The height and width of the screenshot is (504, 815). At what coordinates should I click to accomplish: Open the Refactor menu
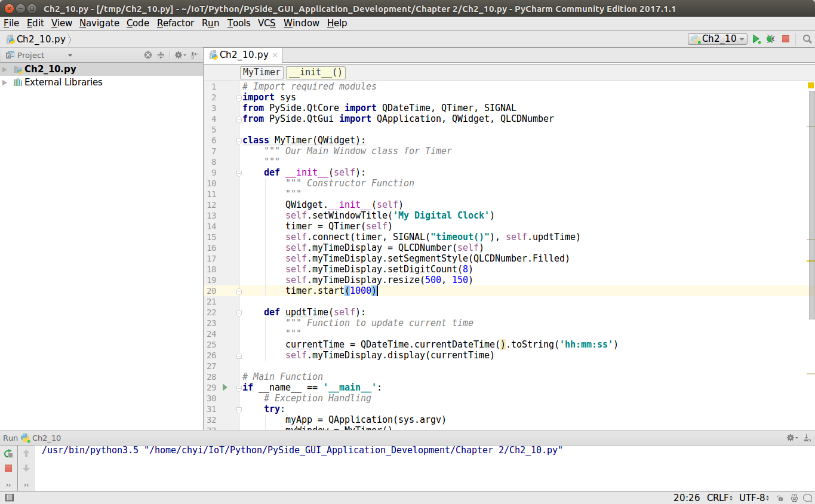coord(175,23)
